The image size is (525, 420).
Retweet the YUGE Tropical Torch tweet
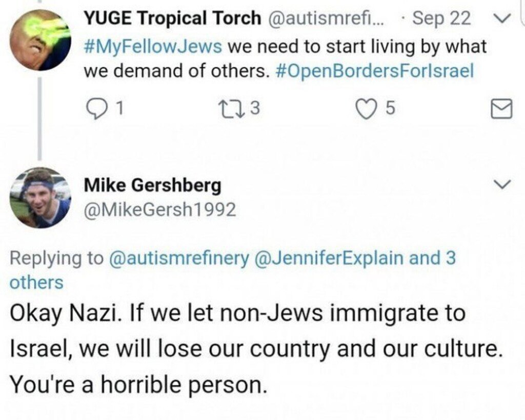tap(226, 108)
